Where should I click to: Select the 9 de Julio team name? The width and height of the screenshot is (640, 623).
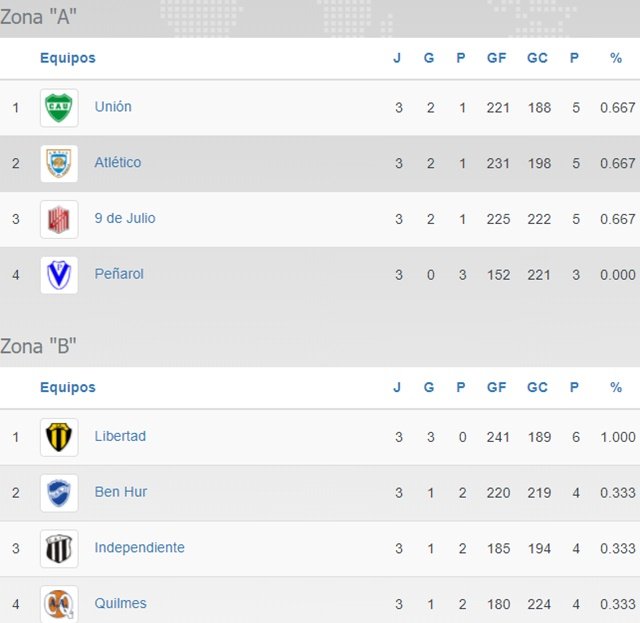coord(125,219)
